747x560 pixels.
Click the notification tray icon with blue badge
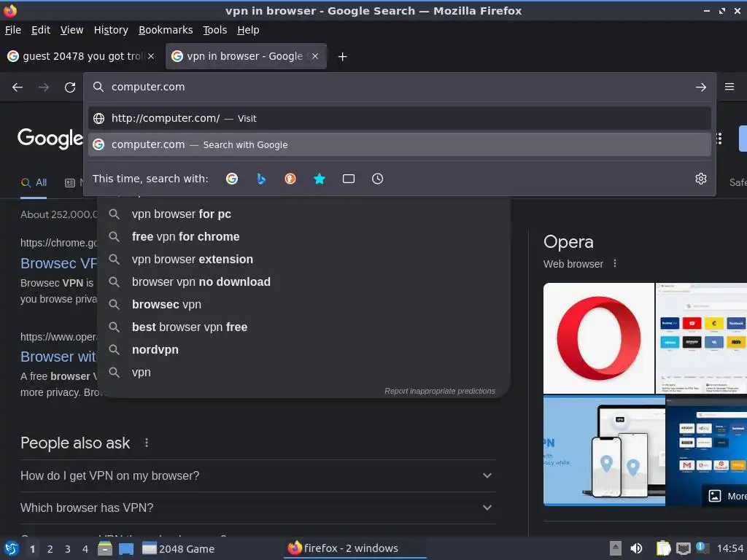(701, 548)
